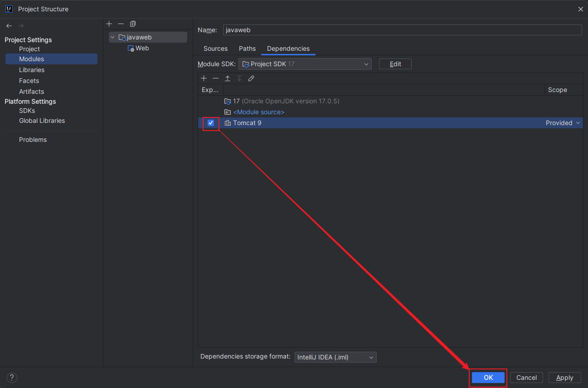Open Artifacts settings
The height and width of the screenshot is (388, 588).
(31, 92)
